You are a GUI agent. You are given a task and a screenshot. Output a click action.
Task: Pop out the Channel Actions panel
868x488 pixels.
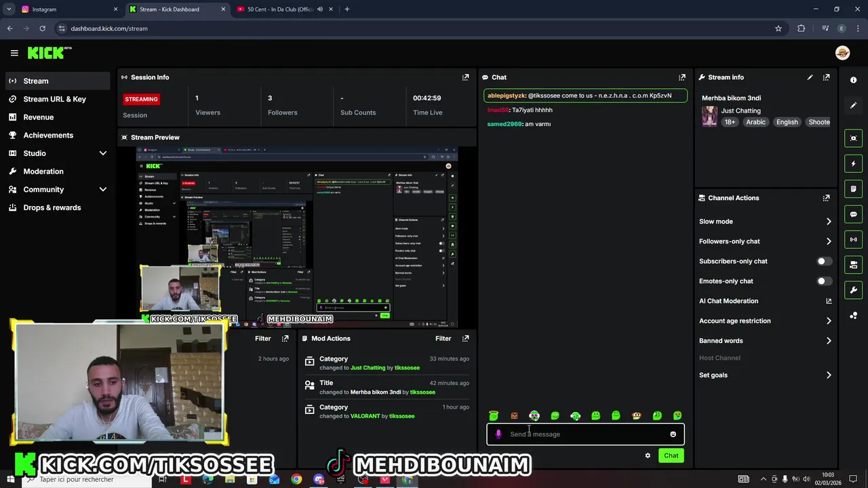[826, 198]
